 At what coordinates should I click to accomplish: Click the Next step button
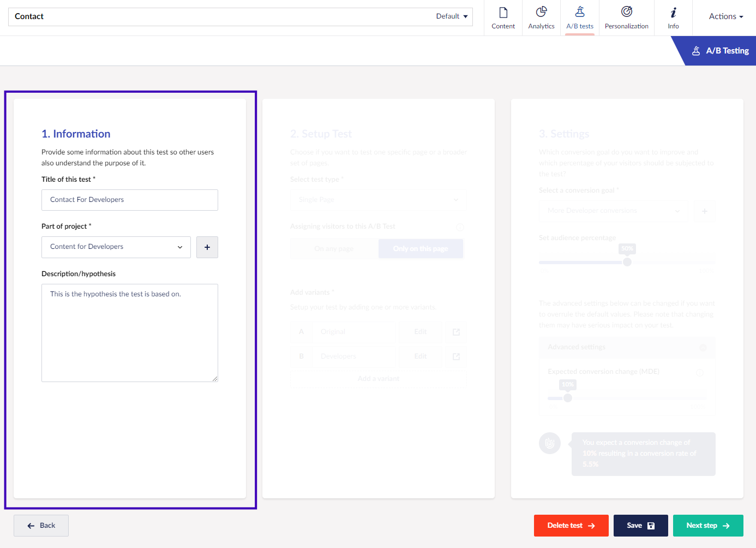707,526
